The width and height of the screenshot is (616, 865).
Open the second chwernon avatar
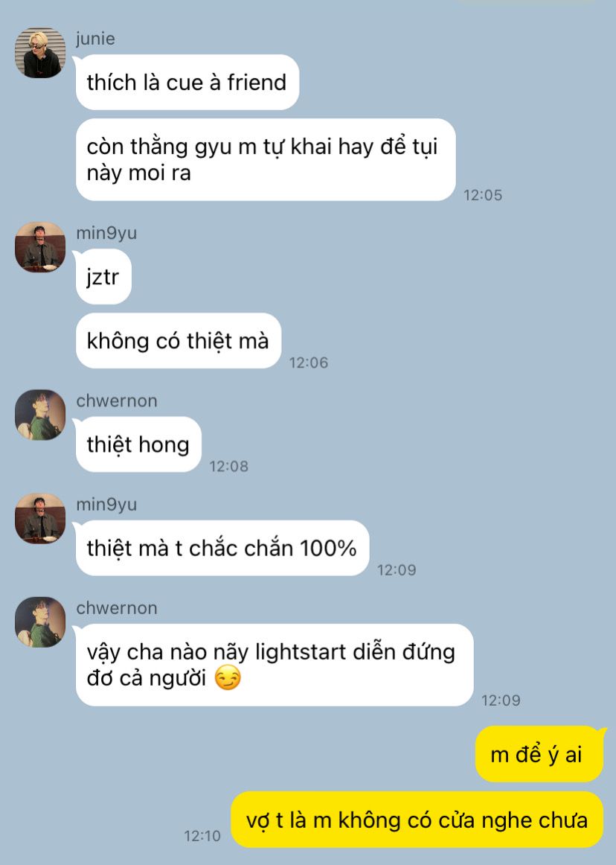coord(39,622)
